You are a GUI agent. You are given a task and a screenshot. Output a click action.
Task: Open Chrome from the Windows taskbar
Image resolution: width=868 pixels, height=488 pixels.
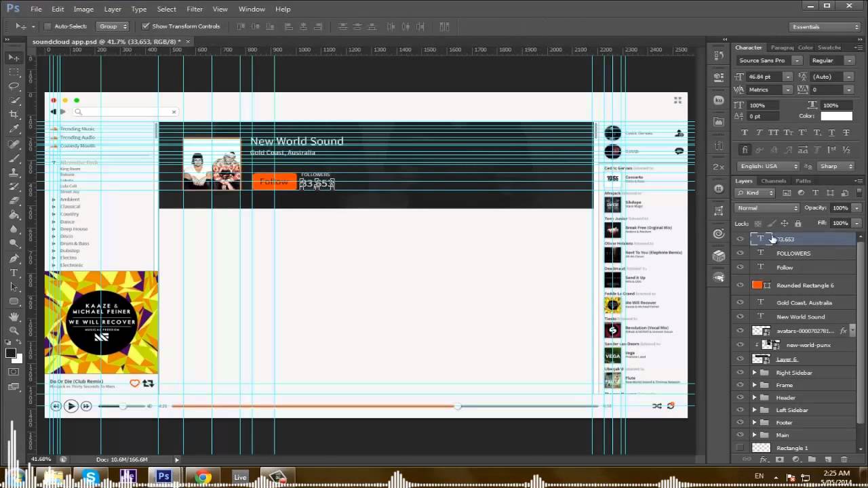(x=201, y=477)
